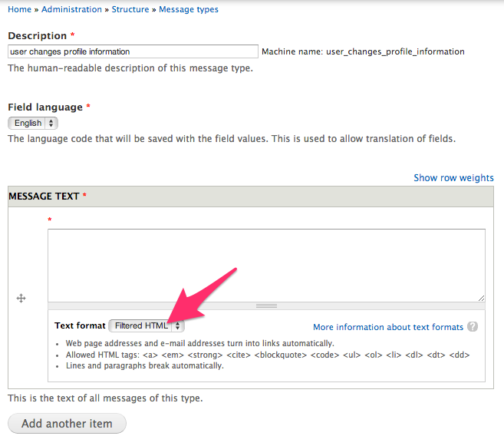Click the MESSAGE TEXT table header
The image size is (504, 436).
44,196
